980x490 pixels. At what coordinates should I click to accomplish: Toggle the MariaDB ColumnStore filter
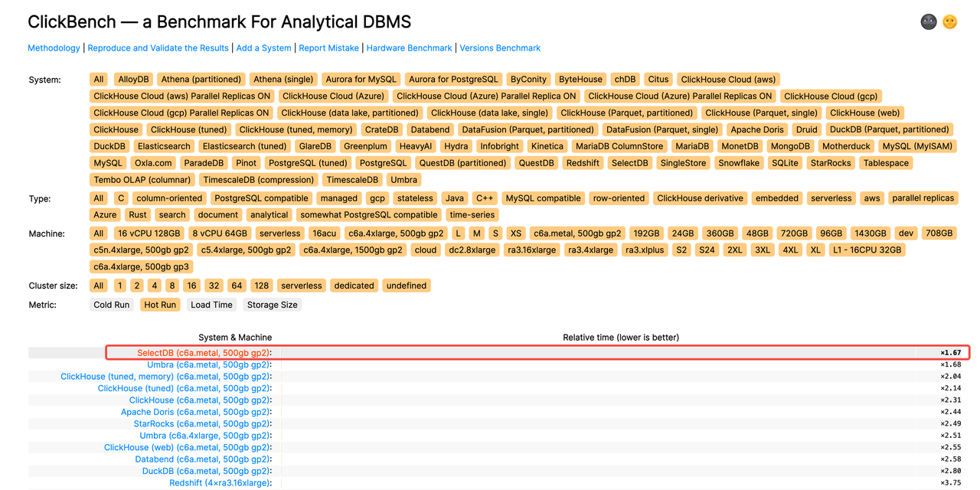619,147
